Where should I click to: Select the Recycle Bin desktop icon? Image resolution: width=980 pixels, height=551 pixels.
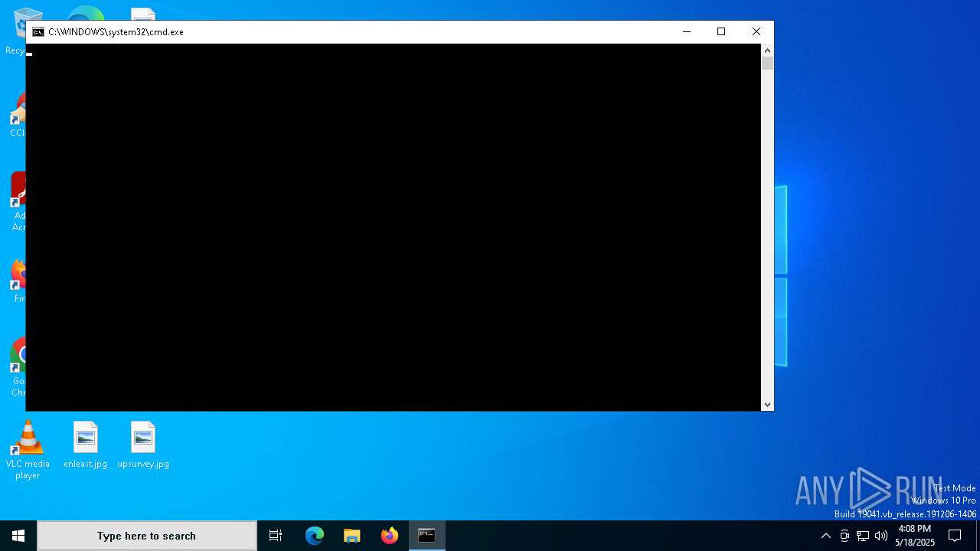pyautogui.click(x=15, y=31)
